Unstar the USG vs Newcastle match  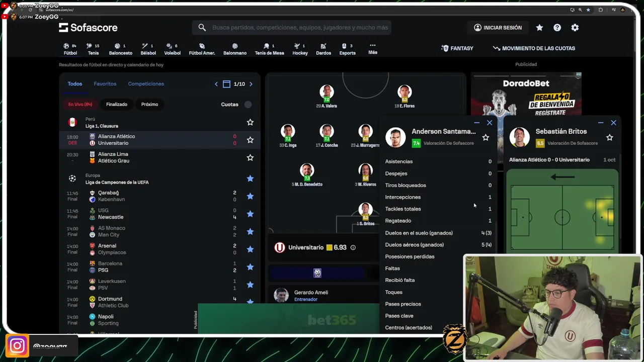(x=250, y=214)
